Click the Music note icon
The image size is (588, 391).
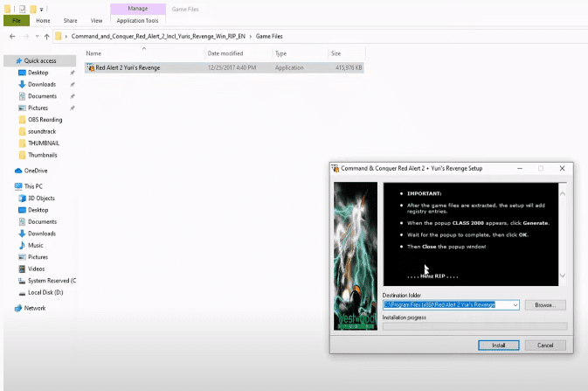tap(22, 245)
